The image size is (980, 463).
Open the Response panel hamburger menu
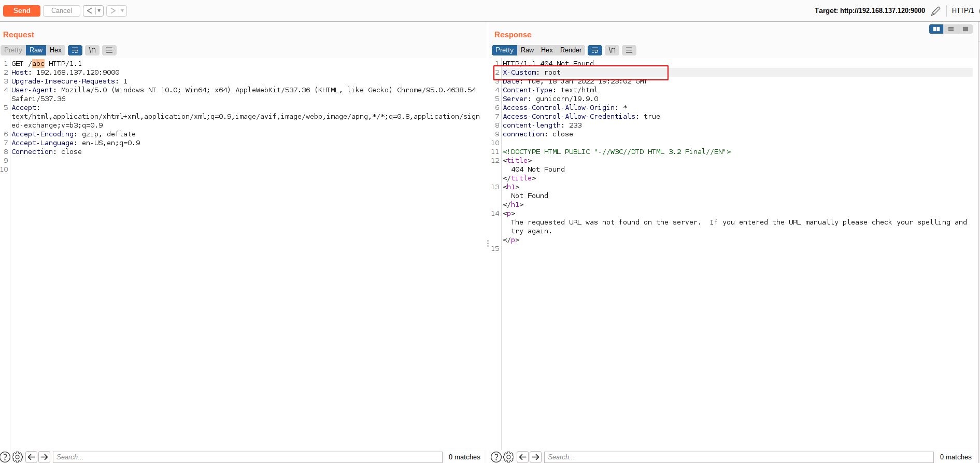tap(629, 50)
